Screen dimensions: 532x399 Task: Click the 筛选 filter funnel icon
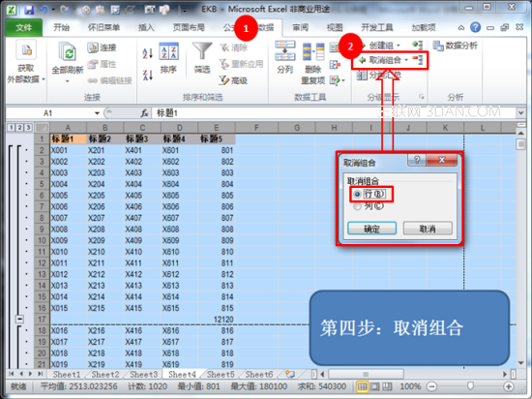[x=202, y=58]
